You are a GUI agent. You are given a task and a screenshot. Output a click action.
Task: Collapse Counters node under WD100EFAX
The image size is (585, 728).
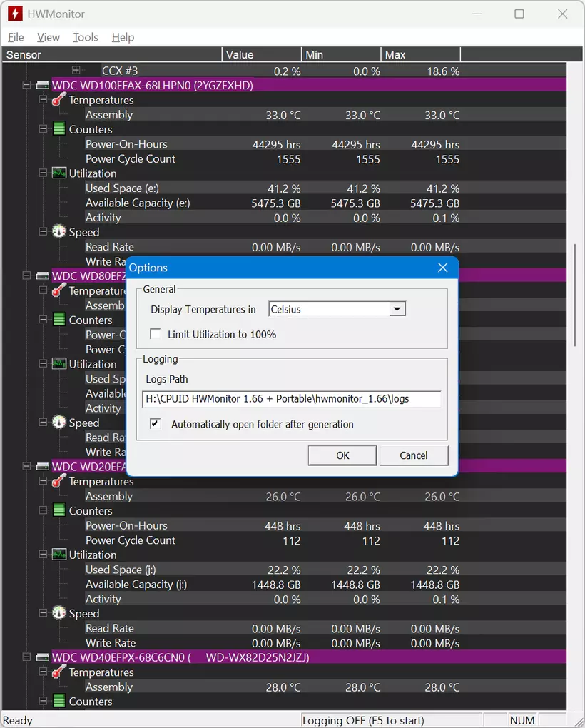(43, 129)
